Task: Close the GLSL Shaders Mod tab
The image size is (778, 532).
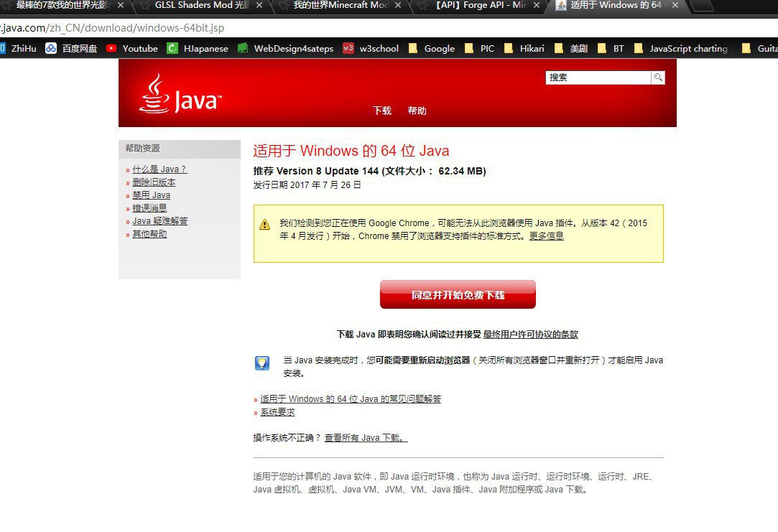Action: [259, 6]
